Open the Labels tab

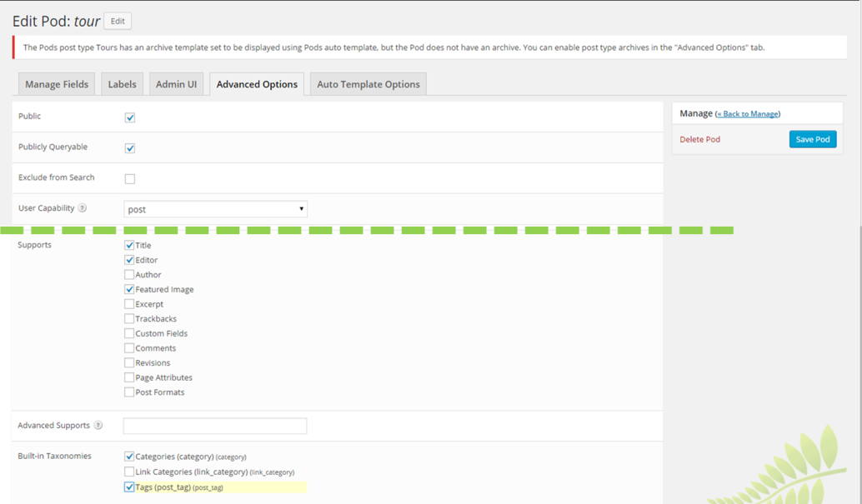123,84
